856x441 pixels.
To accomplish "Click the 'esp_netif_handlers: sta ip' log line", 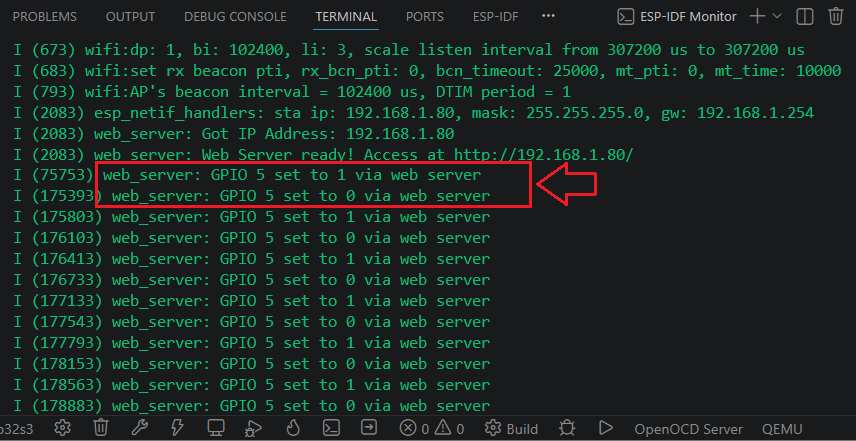I will [x=414, y=114].
